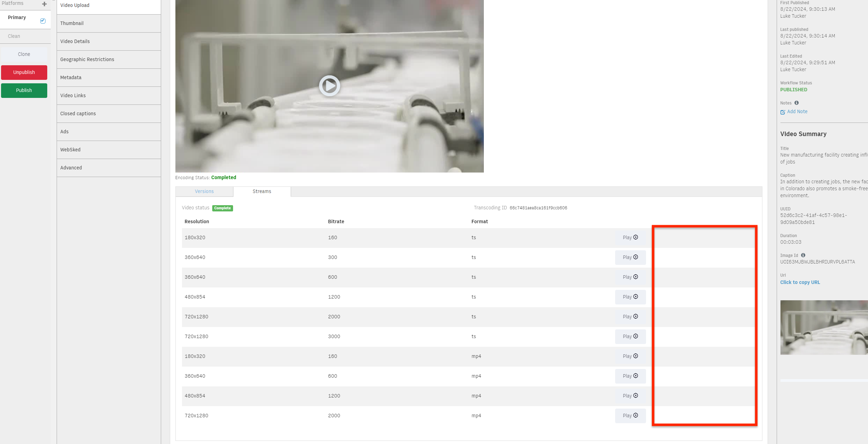Click the Video Summary heading

click(803, 134)
